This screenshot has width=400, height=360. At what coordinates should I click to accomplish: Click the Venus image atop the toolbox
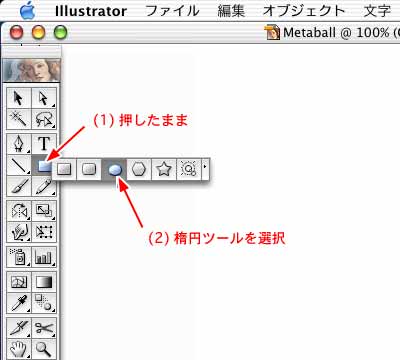pyautogui.click(x=32, y=70)
